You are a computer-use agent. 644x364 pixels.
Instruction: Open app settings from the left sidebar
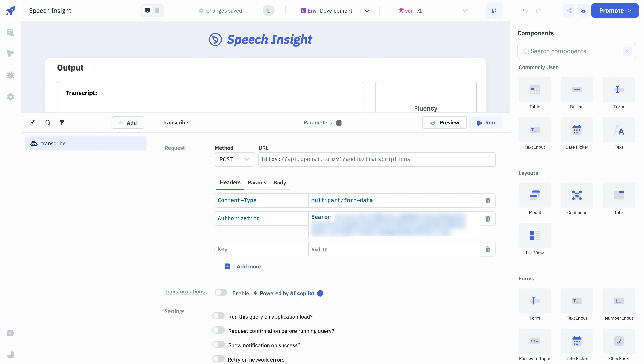pyautogui.click(x=11, y=97)
